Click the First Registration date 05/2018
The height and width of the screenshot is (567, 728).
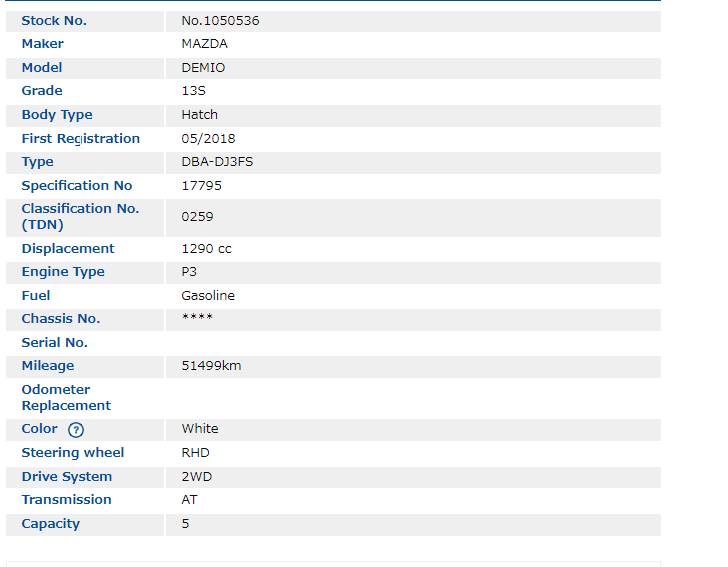pos(208,139)
